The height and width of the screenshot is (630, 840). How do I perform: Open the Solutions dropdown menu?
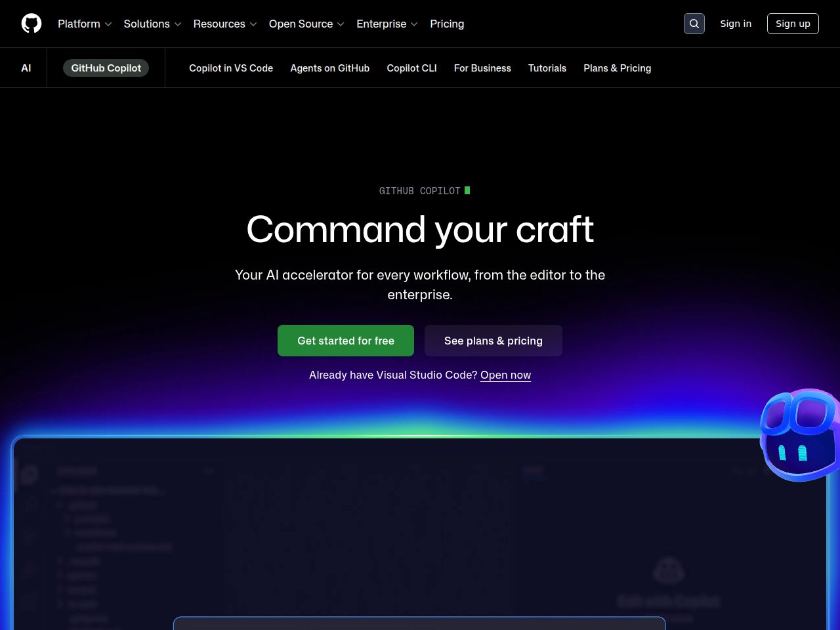[x=152, y=24]
